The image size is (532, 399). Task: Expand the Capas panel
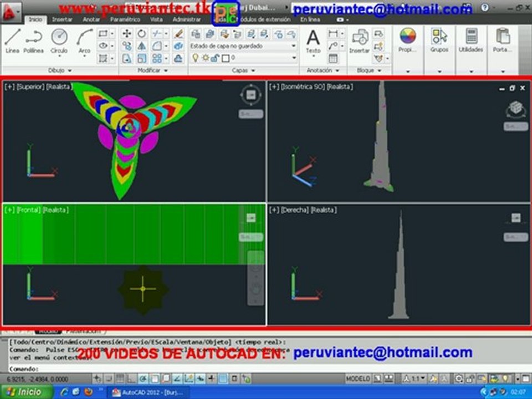click(243, 70)
